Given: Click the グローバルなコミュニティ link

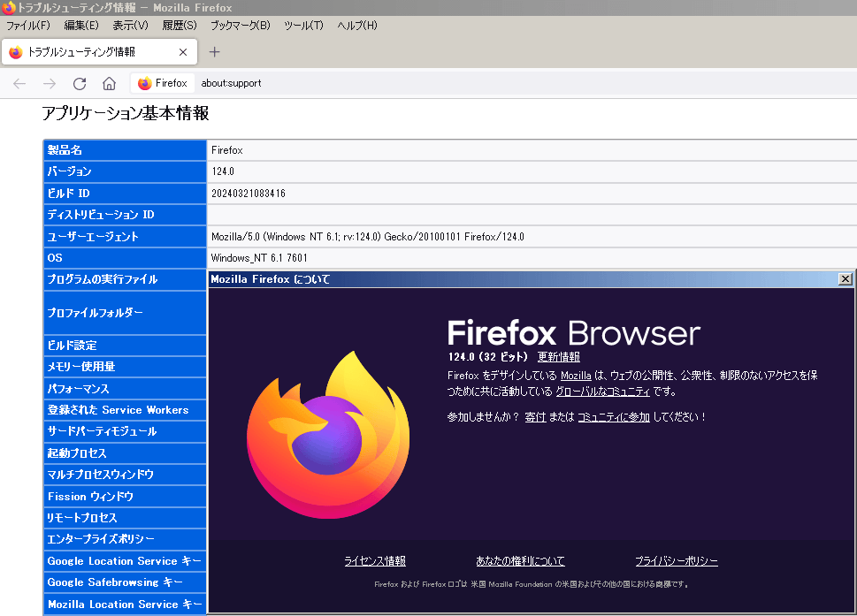Looking at the screenshot, I should tap(602, 392).
